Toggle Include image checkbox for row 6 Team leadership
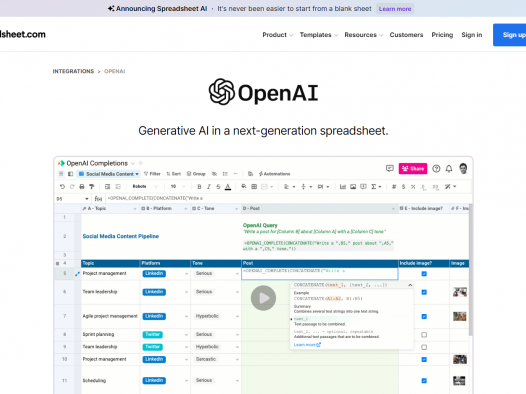 [424, 292]
